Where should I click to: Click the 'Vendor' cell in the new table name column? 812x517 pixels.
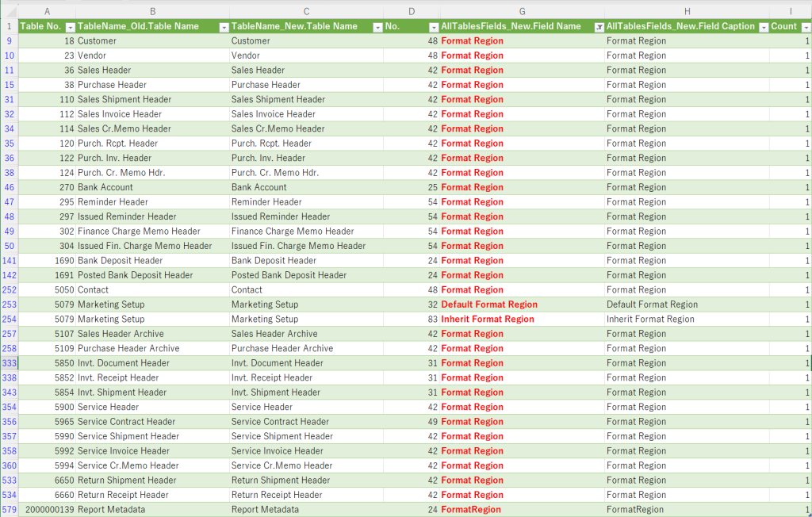coord(307,56)
